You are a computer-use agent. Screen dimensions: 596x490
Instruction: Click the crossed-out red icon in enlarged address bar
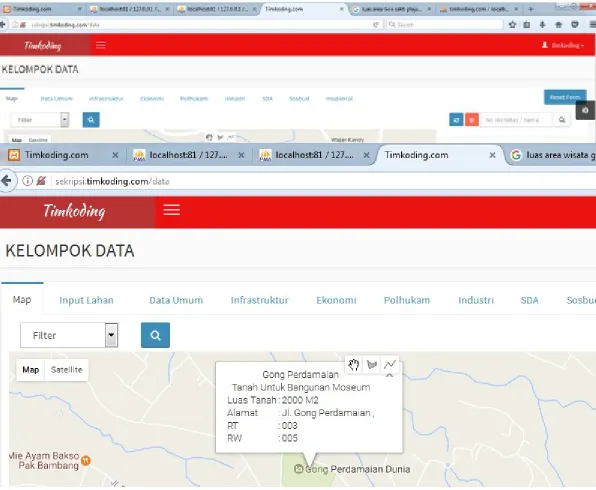tap(41, 181)
